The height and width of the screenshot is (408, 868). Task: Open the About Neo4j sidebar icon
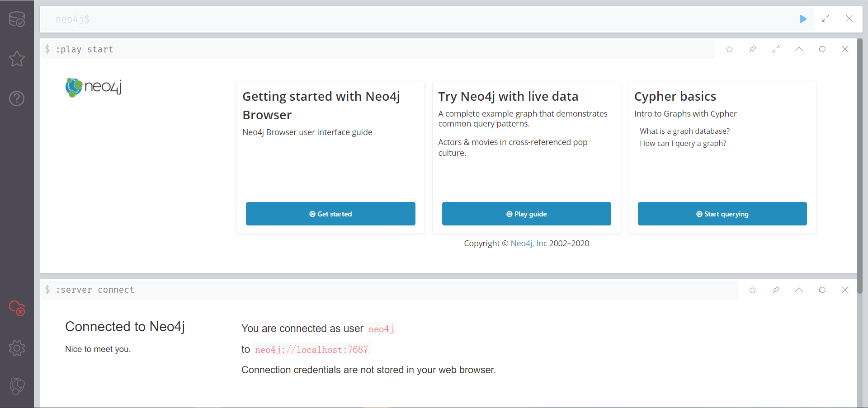coord(17,386)
